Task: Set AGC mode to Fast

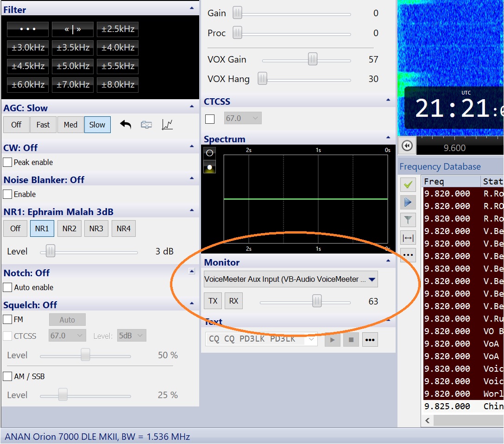Action: [x=43, y=125]
